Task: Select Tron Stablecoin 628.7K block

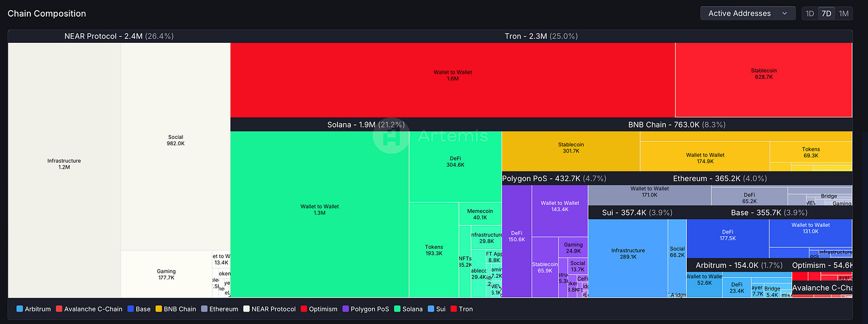Action: [764, 80]
